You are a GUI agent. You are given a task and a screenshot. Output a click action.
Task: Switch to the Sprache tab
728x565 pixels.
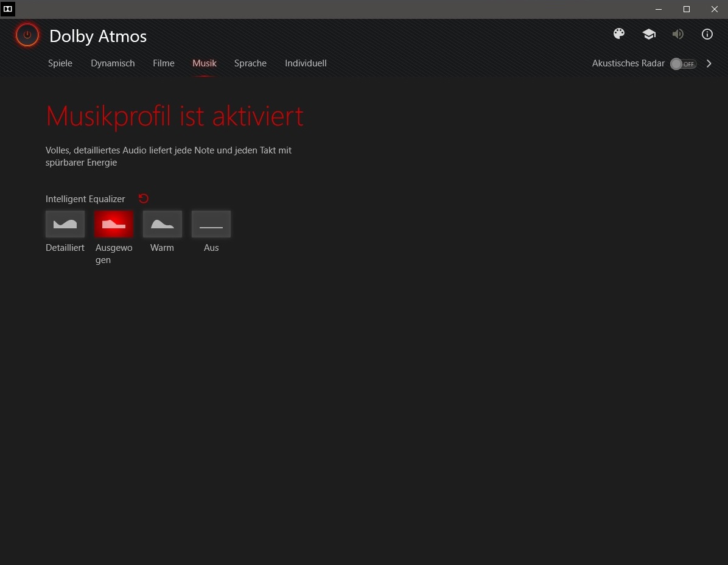coord(250,63)
